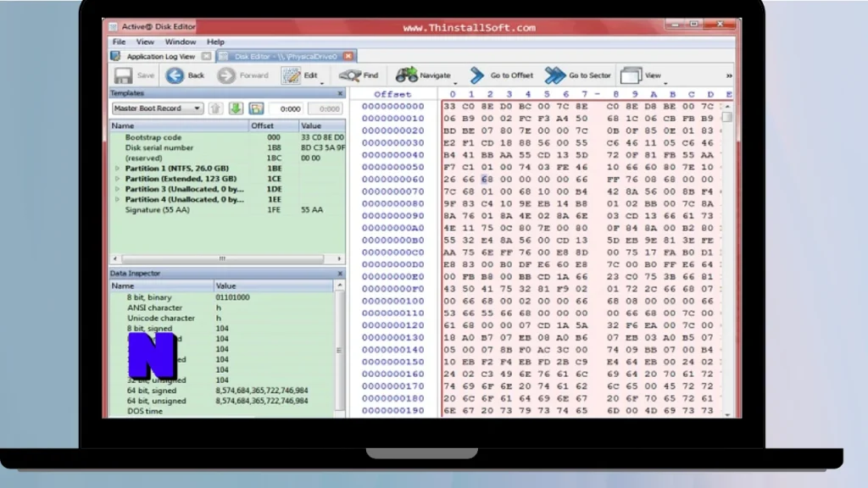This screenshot has width=868, height=488.
Task: Click the Go to Offset label
Action: 511,75
